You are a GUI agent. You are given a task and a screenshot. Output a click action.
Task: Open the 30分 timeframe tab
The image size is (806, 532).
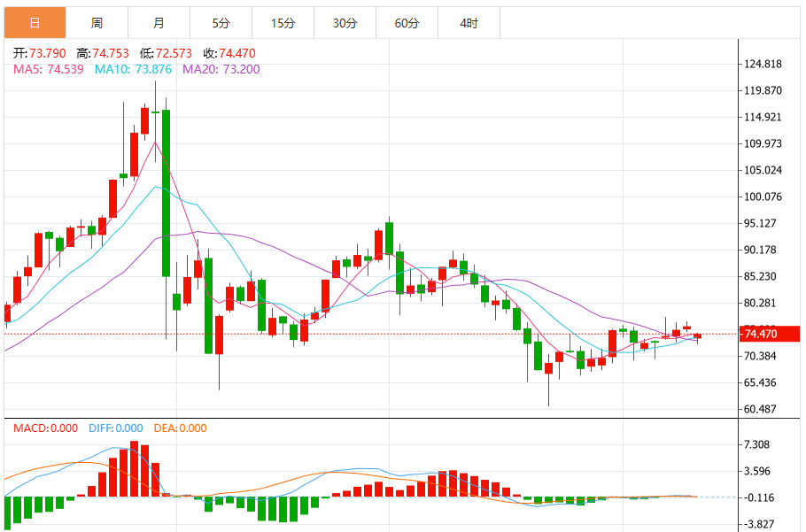tap(345, 23)
